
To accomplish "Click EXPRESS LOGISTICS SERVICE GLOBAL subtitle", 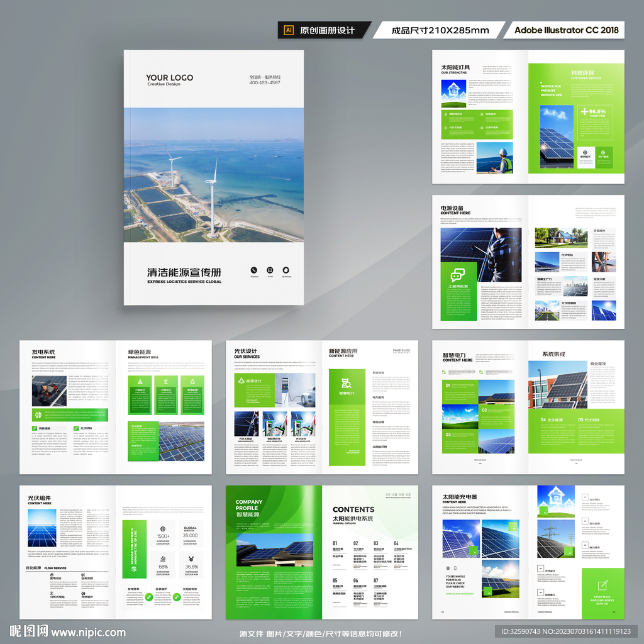I will [x=184, y=282].
